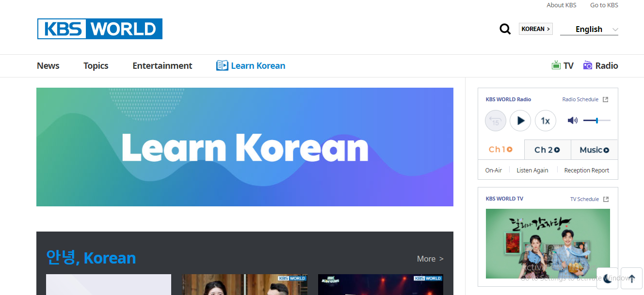Click the green TV icon
Screen dimensions: 644x295
(x=556, y=65)
